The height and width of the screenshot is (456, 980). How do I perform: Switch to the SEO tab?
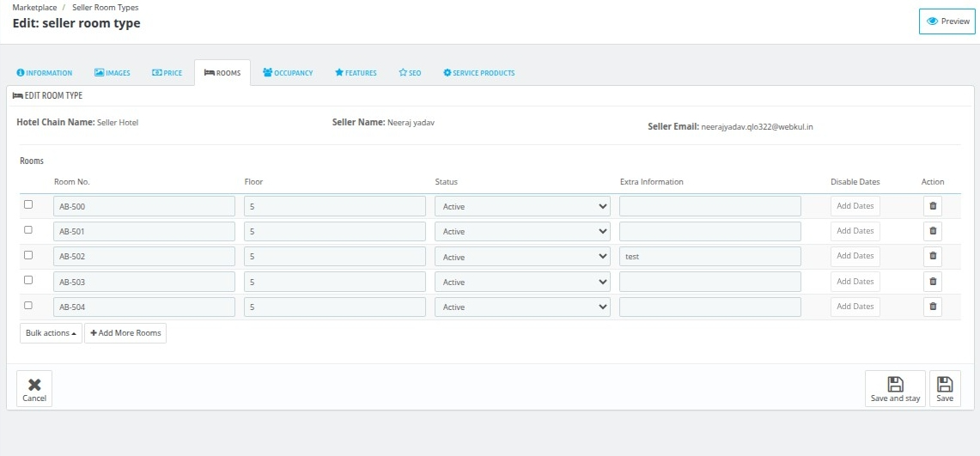(x=410, y=73)
